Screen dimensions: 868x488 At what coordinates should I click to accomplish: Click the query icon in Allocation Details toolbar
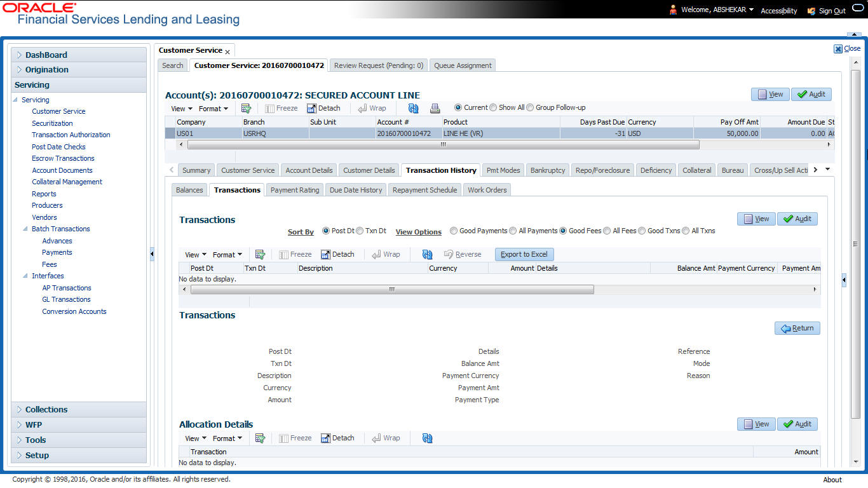(260, 438)
